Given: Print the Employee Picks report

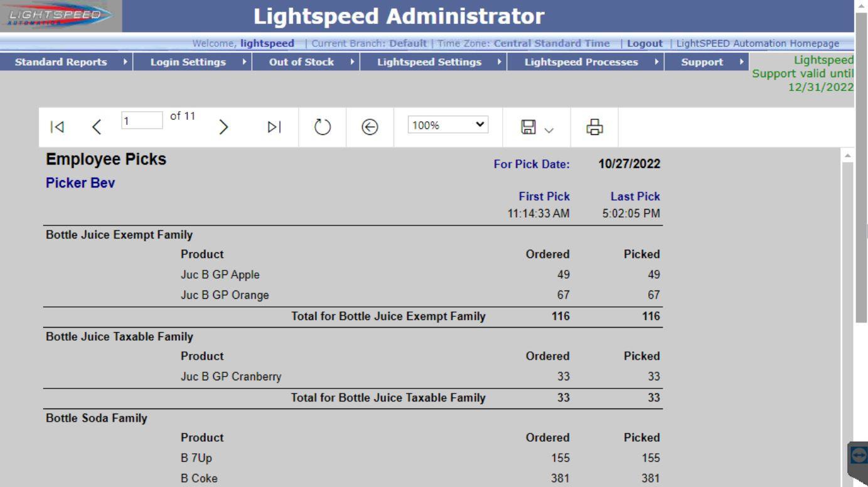Looking at the screenshot, I should coord(594,127).
